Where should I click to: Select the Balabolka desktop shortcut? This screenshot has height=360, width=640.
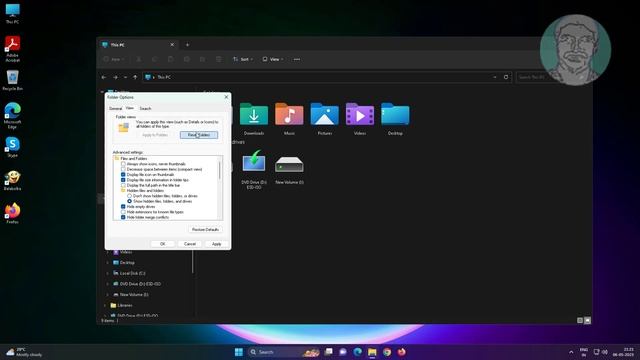(12, 180)
